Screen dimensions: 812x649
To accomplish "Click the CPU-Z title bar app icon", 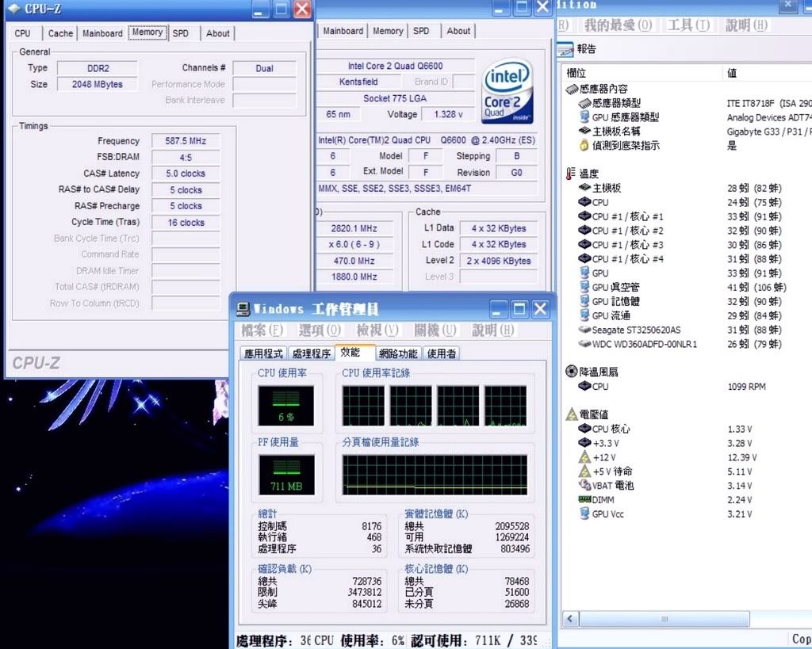I will click(x=14, y=8).
